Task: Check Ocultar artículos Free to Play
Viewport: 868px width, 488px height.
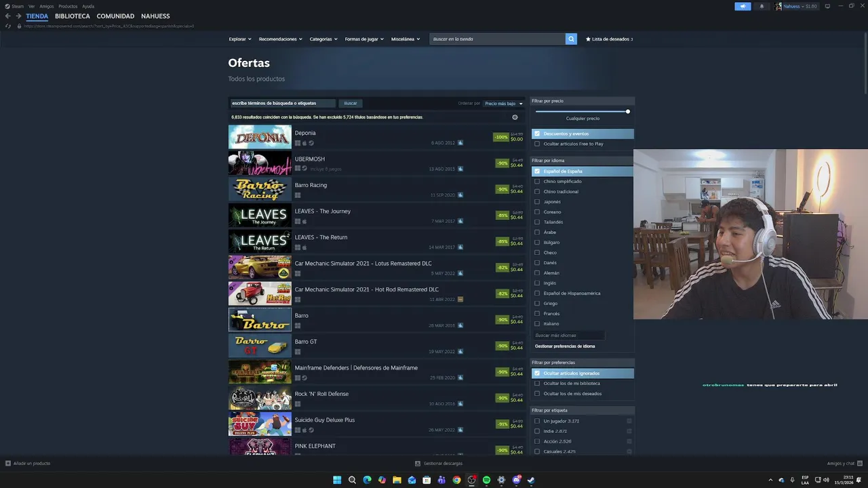Action: click(x=537, y=144)
